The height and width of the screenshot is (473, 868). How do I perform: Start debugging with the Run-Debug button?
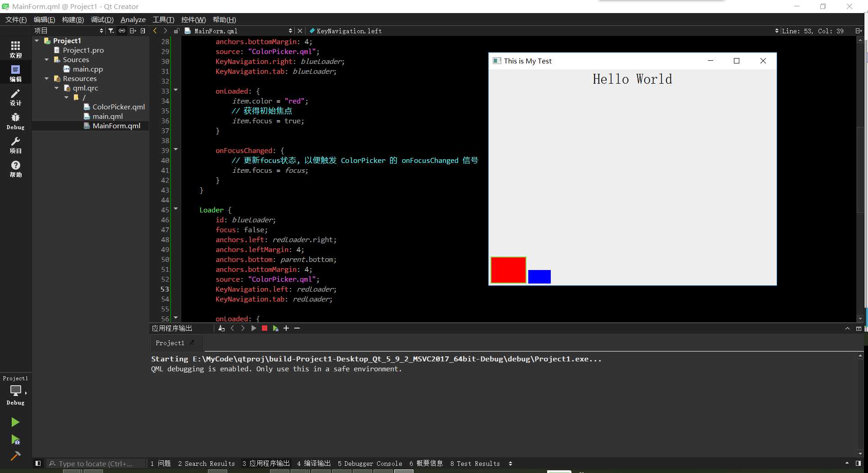[15, 440]
